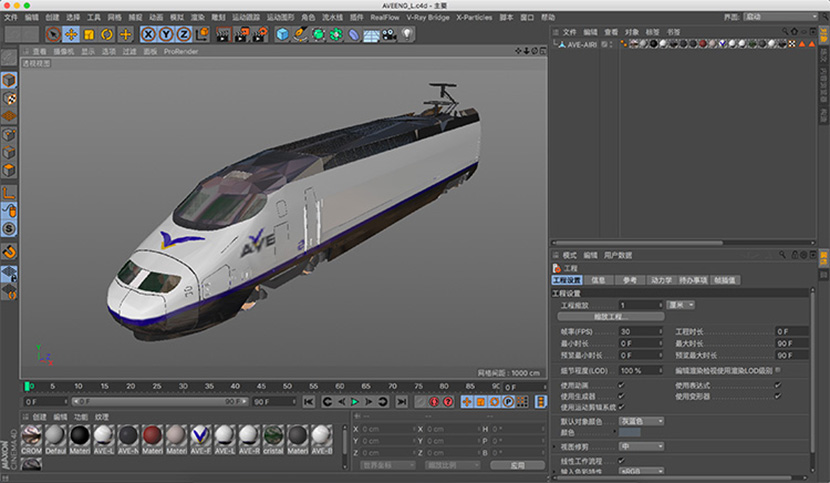Add a subdivision surface generator
830x483 pixels.
[318, 34]
